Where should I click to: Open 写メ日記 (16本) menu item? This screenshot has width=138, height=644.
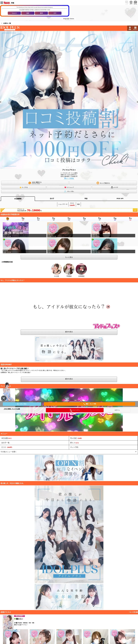point(103,438)
